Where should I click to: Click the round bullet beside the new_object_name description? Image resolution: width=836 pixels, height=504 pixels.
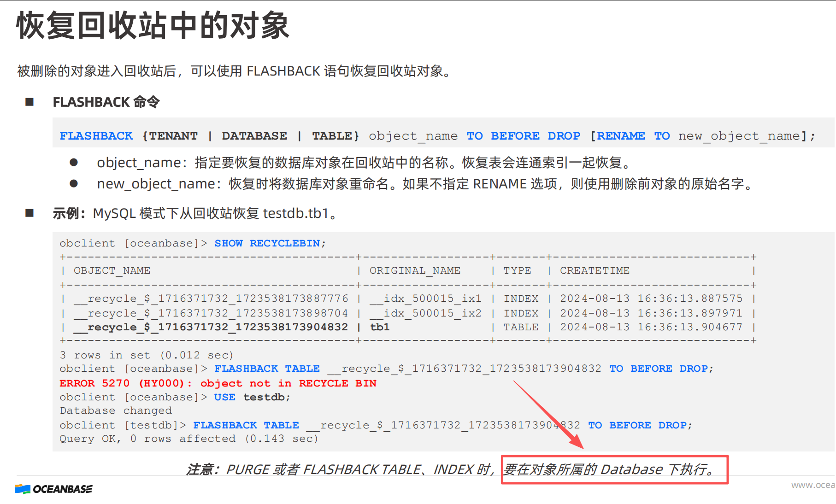pos(74,183)
